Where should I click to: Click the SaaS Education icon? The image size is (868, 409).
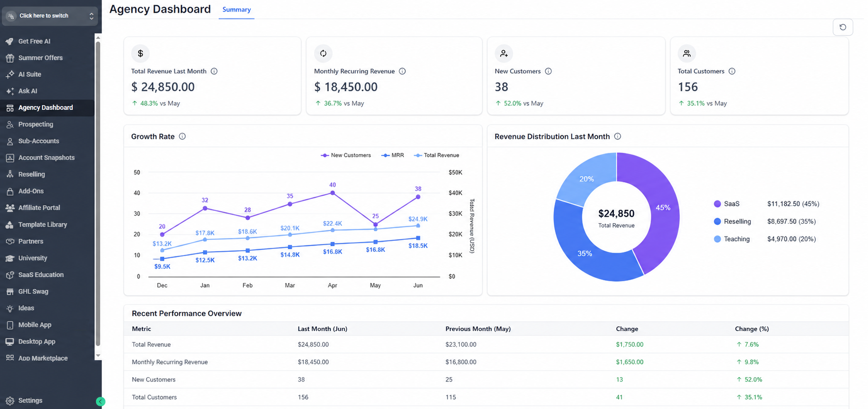coord(10,275)
